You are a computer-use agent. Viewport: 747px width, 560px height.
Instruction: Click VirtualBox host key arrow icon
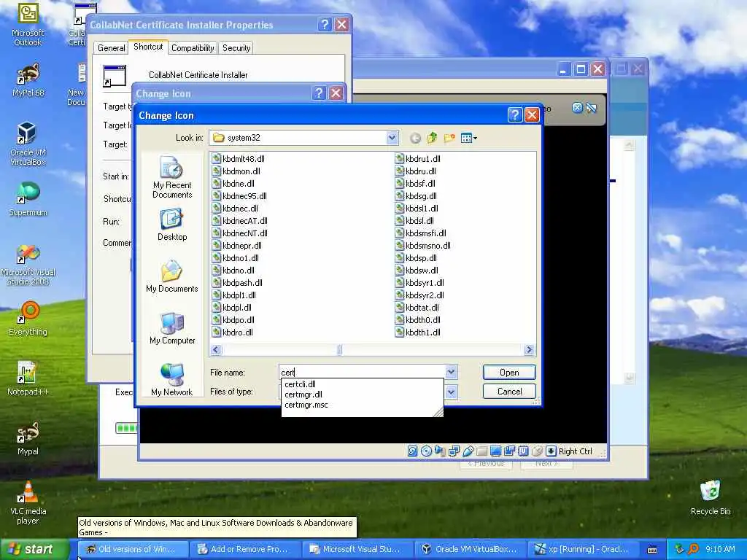tap(551, 451)
